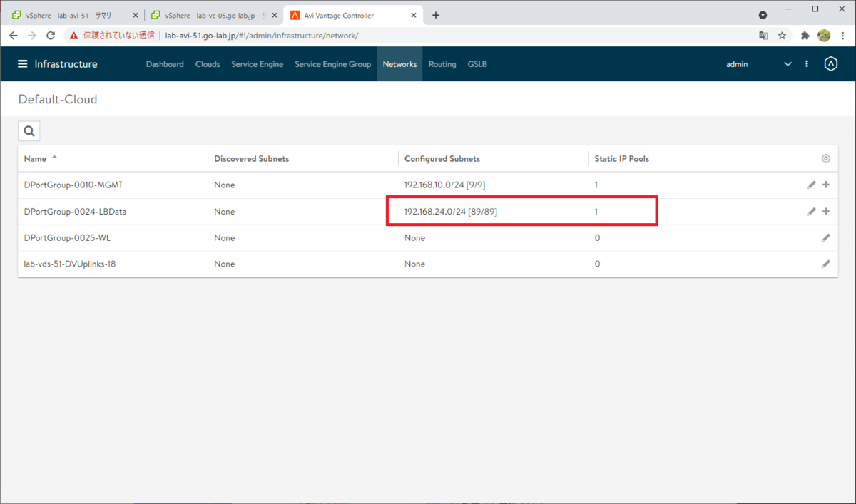The image size is (856, 504).
Task: Open Chrome three-dot menu
Action: tap(842, 35)
